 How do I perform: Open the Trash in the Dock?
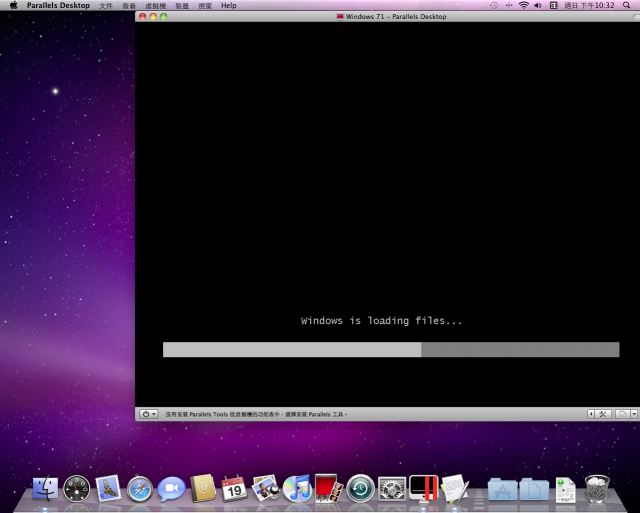pos(597,488)
